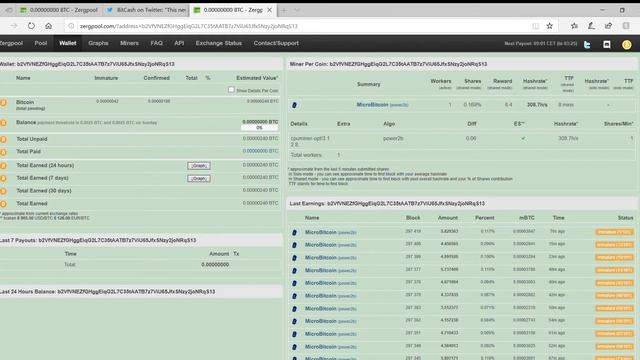Click Immature status badge for block 297 377
This screenshot has width=640, height=360.
point(614,270)
